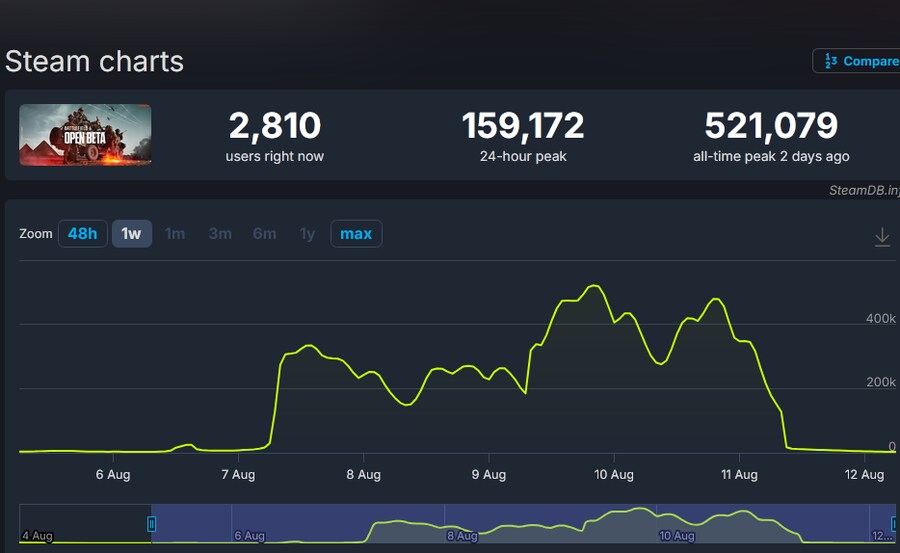Click the 6 Aug axis label
The width and height of the screenshot is (900, 553).
coord(113,474)
